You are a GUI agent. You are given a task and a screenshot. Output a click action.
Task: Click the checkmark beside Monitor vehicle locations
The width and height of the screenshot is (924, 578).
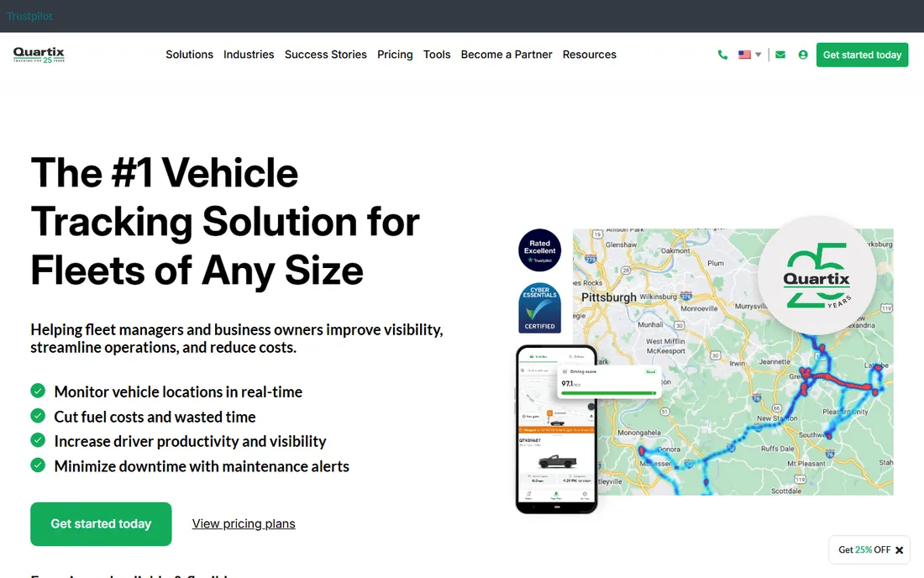(x=38, y=391)
